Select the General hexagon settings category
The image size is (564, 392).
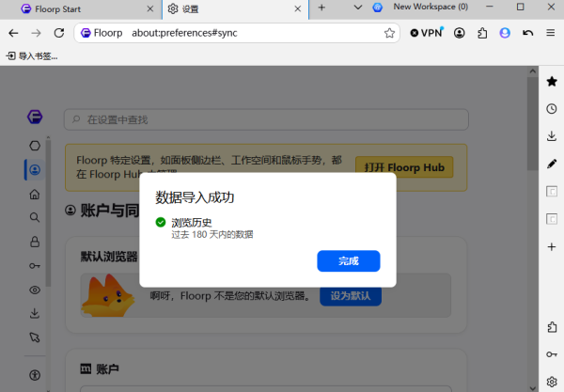coord(35,146)
